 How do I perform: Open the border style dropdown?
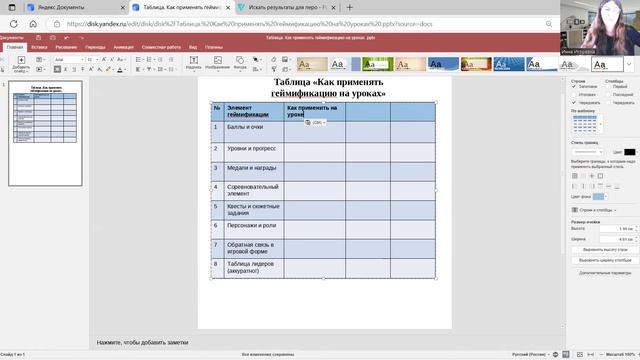coord(588,152)
